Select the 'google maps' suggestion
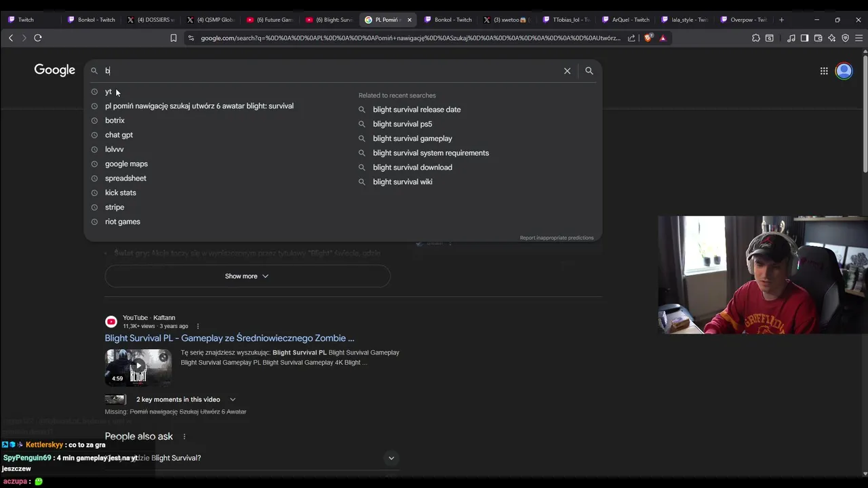 point(126,164)
